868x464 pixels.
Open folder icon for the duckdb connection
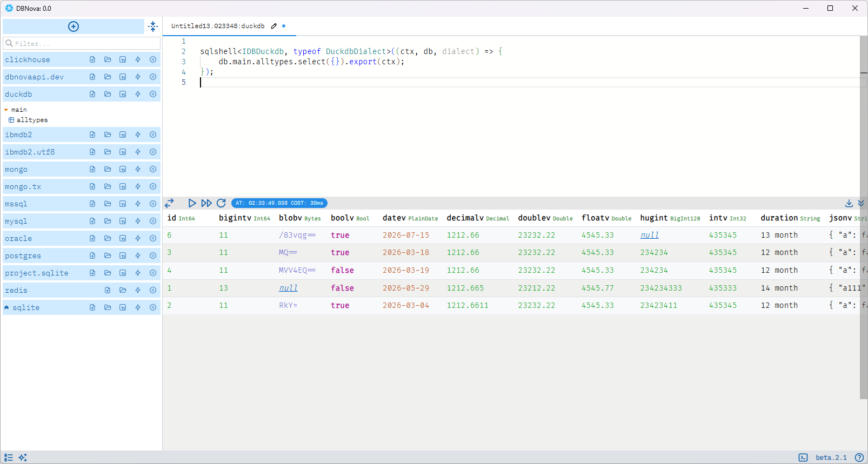(x=108, y=94)
